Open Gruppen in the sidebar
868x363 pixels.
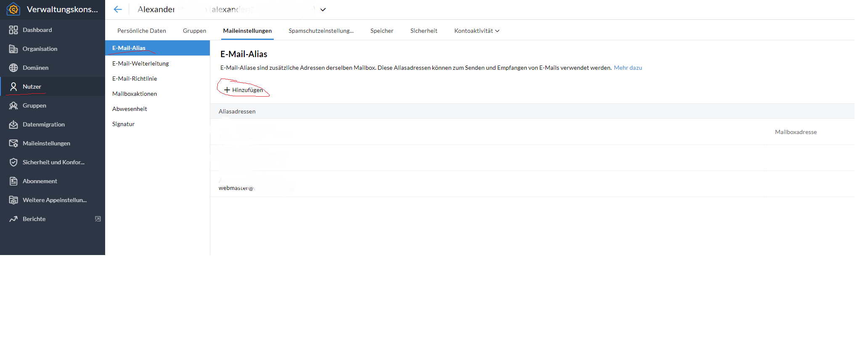(x=53, y=105)
